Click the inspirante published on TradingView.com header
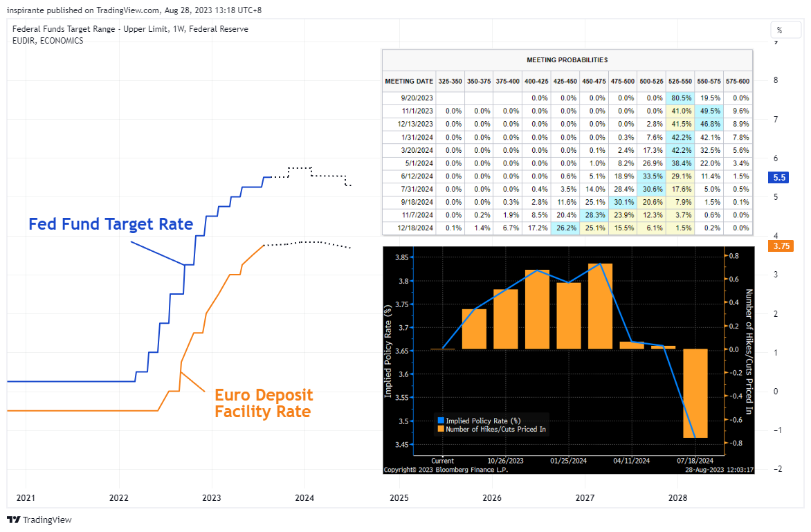Image resolution: width=811 pixels, height=532 pixels. tap(134, 10)
